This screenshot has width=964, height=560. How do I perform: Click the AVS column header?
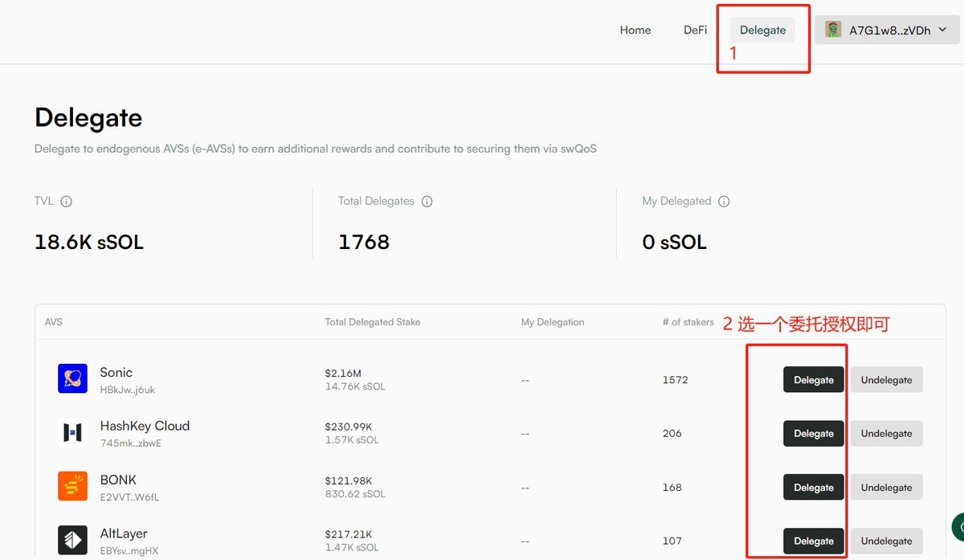pyautogui.click(x=54, y=322)
